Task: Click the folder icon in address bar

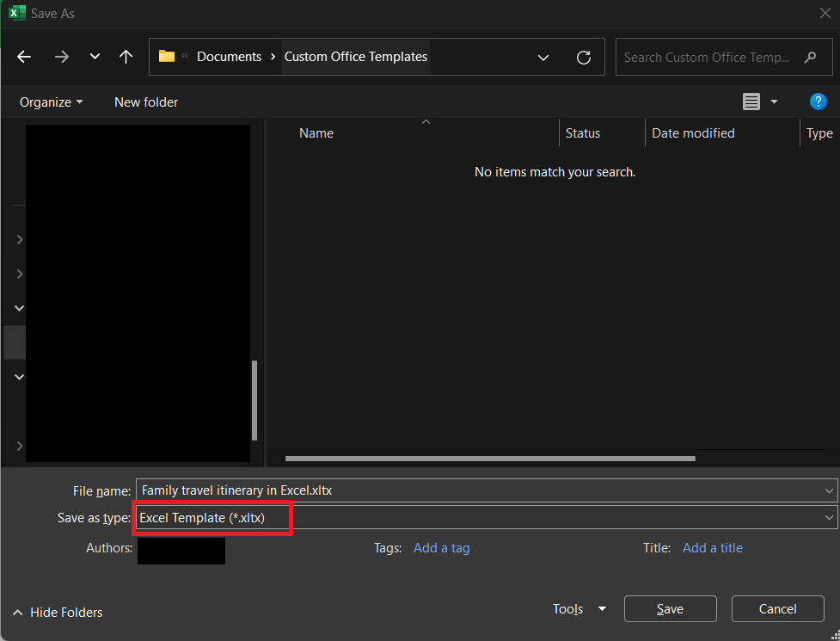Action: pos(167,56)
